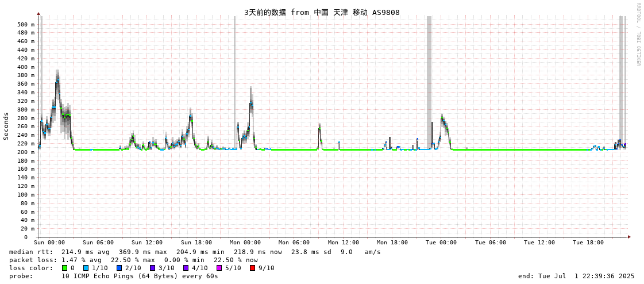The height and width of the screenshot is (284, 644).
Task: Click the 204.9 ms min value
Action: point(201,252)
